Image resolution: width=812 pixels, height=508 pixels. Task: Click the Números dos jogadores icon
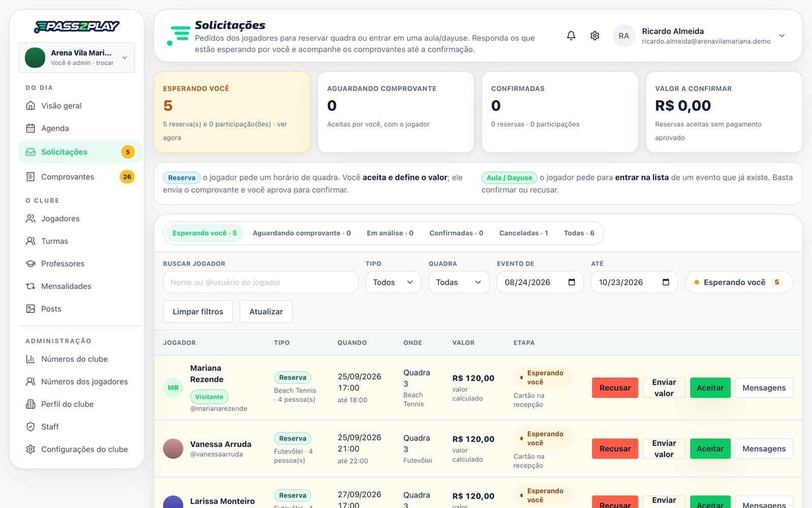point(30,382)
